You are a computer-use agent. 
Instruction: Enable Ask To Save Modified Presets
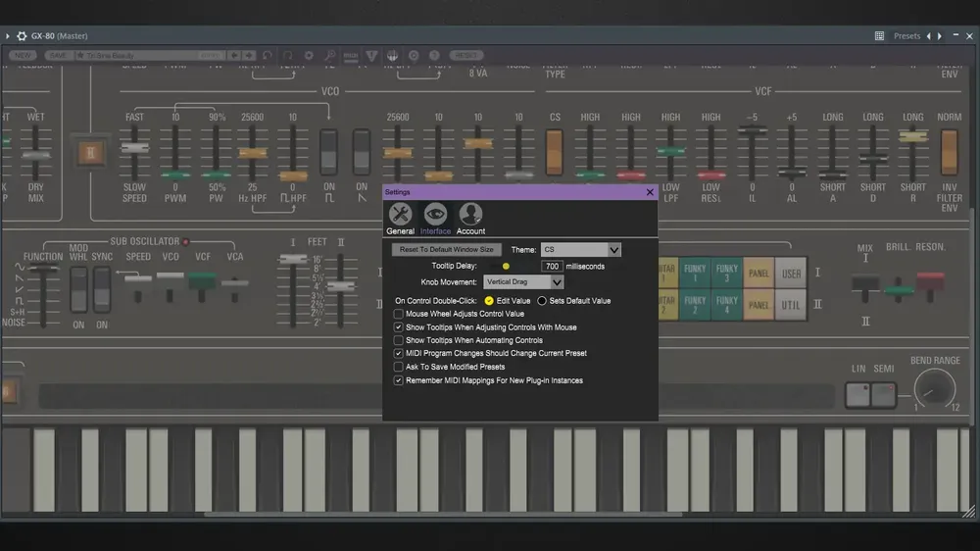[x=398, y=367]
